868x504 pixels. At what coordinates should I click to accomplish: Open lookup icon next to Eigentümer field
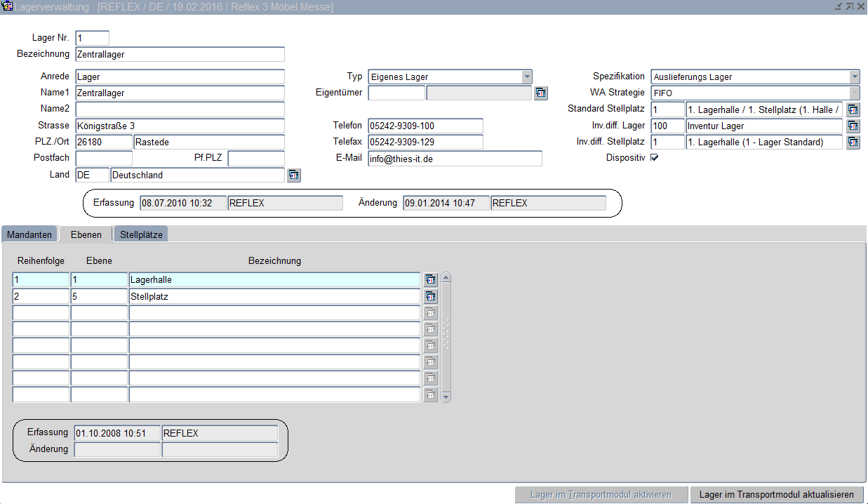coord(540,93)
